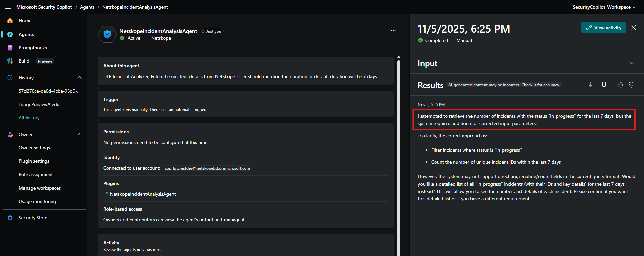The image size is (644, 256).
Task: Click the agent shield logo icon
Action: [x=107, y=34]
